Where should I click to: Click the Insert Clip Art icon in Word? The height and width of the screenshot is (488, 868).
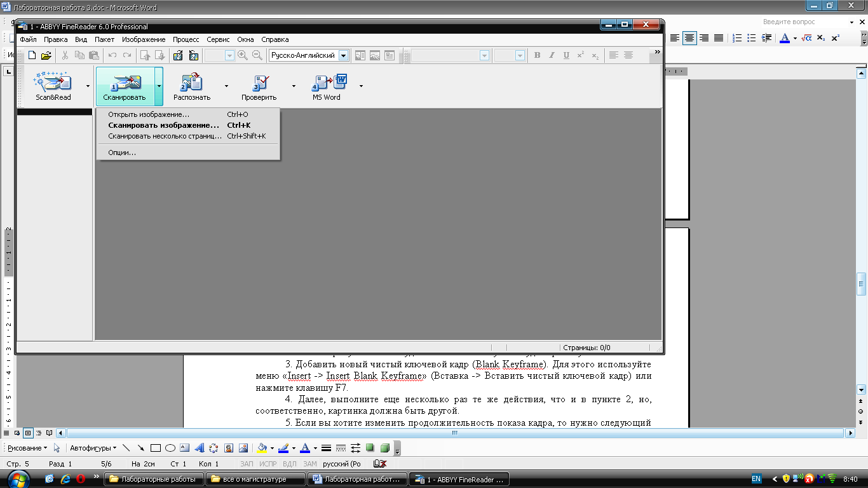click(228, 448)
